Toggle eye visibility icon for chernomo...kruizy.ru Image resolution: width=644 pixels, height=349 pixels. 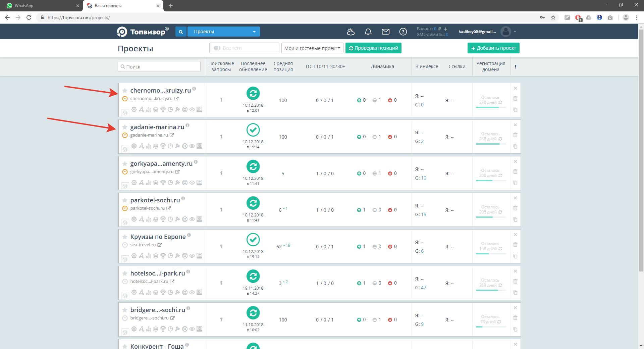point(192,109)
